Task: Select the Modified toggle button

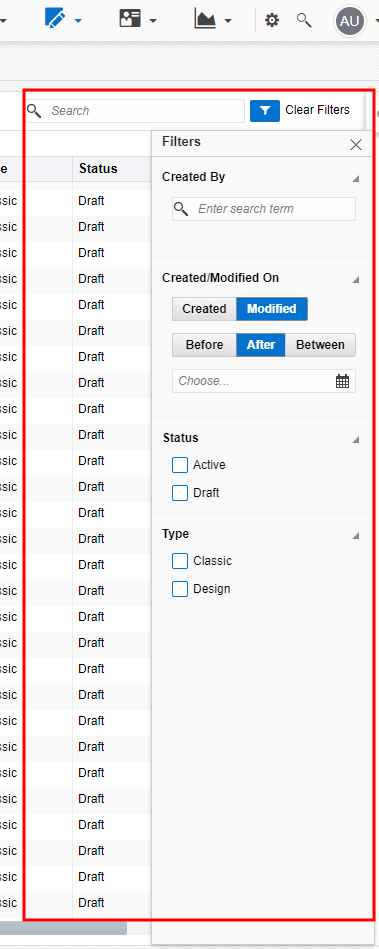Action: point(272,309)
